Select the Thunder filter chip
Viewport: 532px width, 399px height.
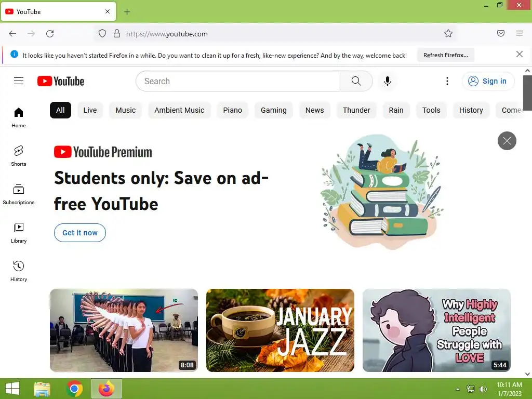tap(356, 110)
